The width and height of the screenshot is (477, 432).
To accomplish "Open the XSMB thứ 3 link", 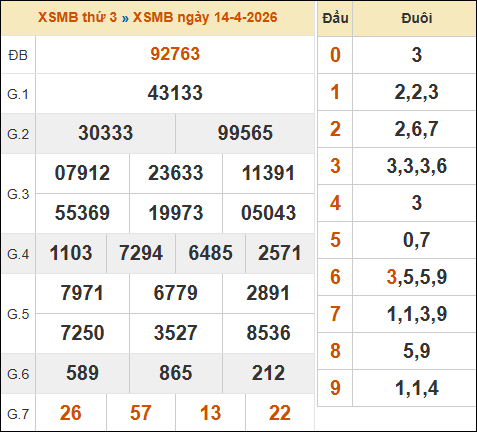I will [x=77, y=17].
